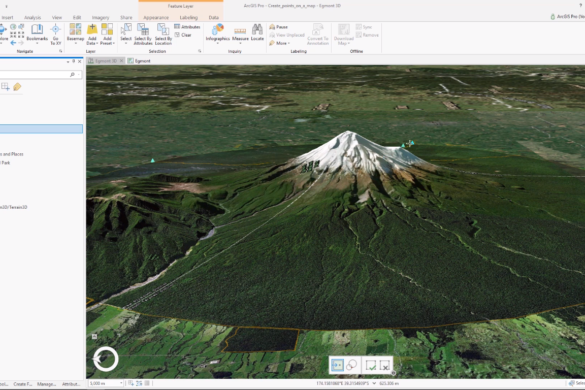Click View Unplaced labels
This screenshot has width=585, height=390.
287,35
